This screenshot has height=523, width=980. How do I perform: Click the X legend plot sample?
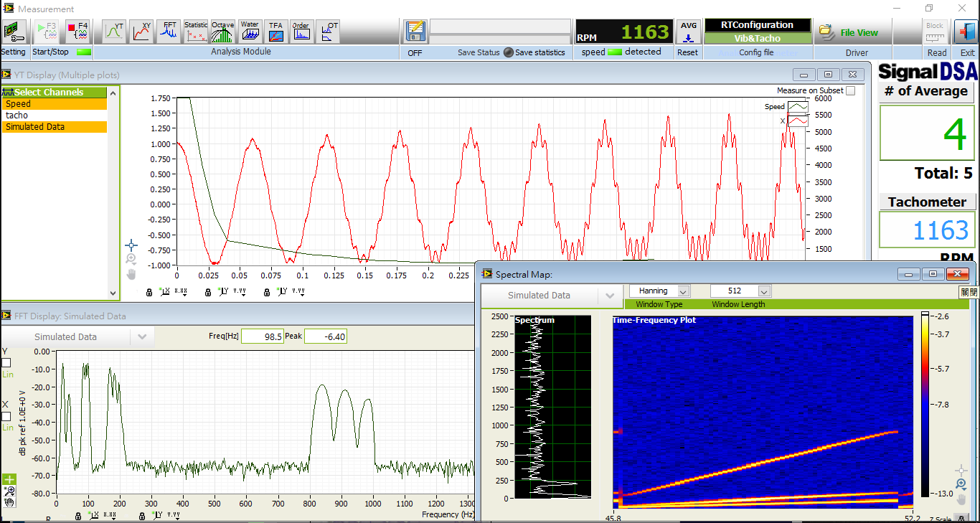798,121
